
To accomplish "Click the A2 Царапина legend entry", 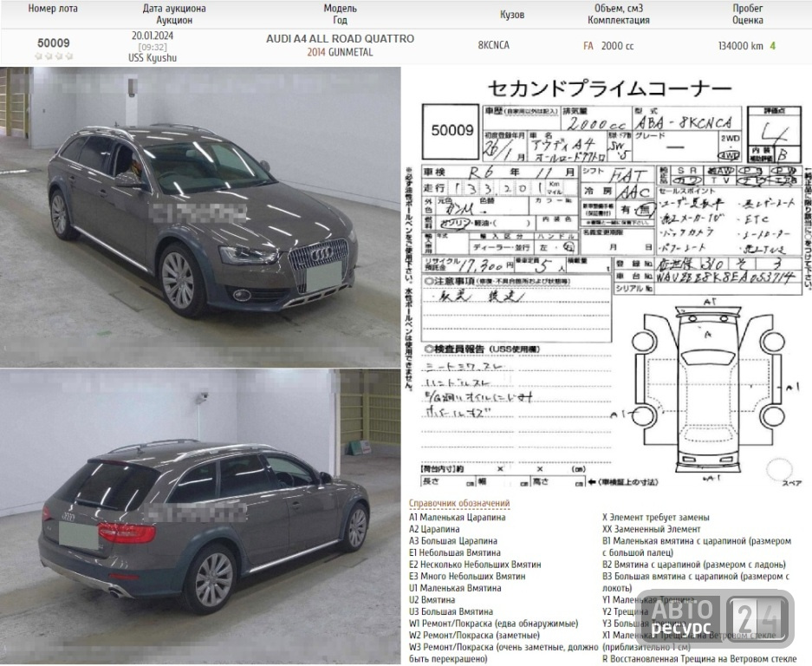I will click(434, 529).
